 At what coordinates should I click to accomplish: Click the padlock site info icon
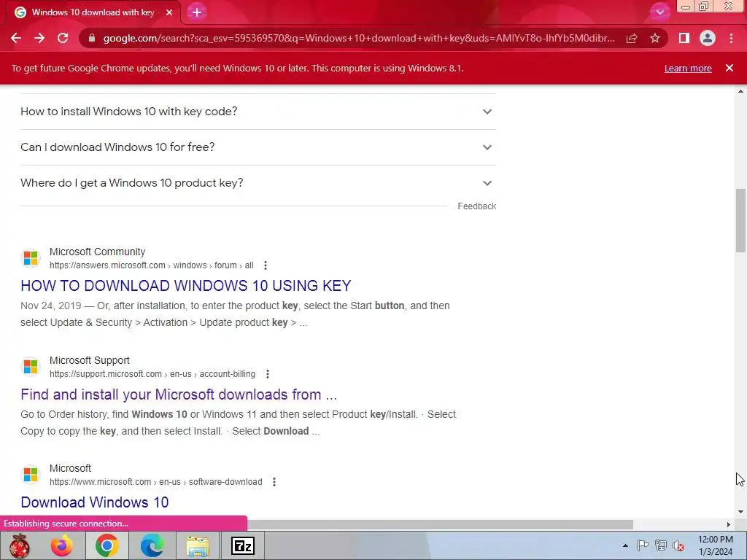pos(92,38)
